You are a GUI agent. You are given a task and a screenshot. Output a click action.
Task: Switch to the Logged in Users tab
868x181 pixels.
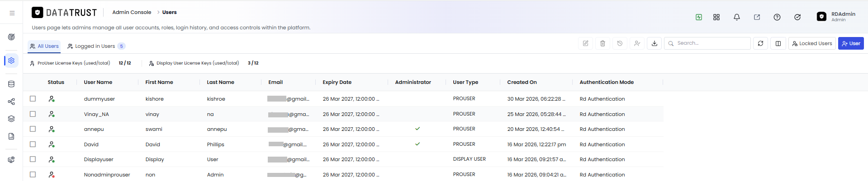[95, 46]
